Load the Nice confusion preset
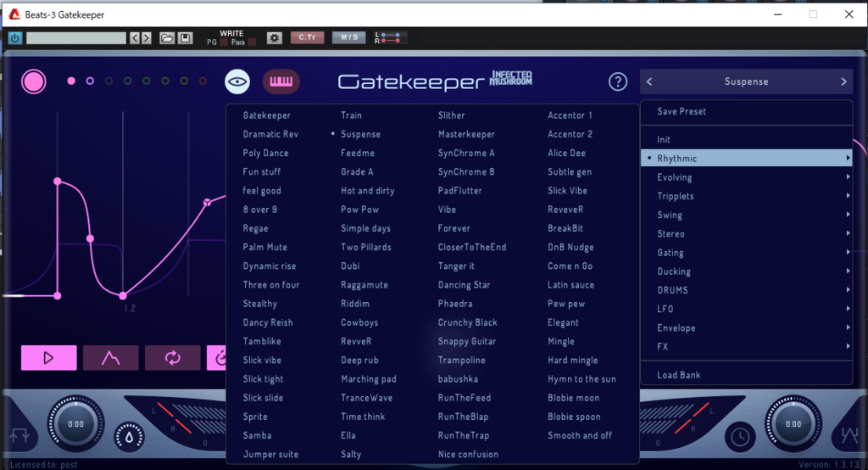868x470 pixels. [468, 455]
